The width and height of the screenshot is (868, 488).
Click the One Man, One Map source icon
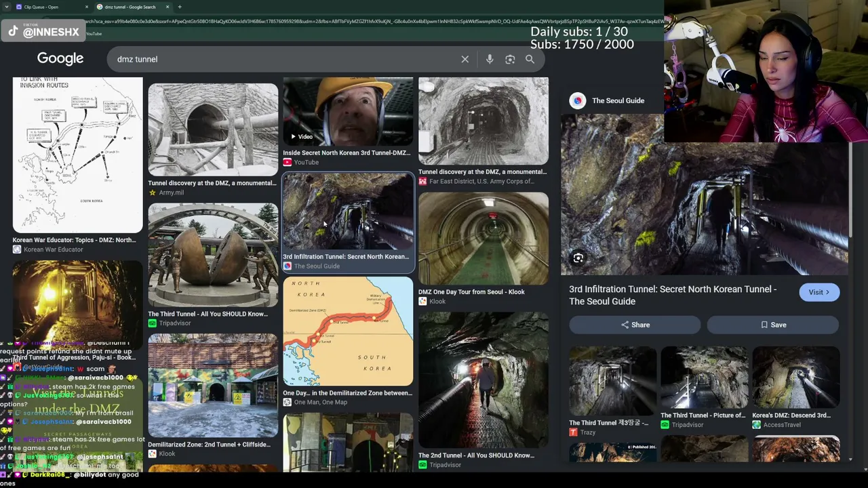[x=287, y=403]
